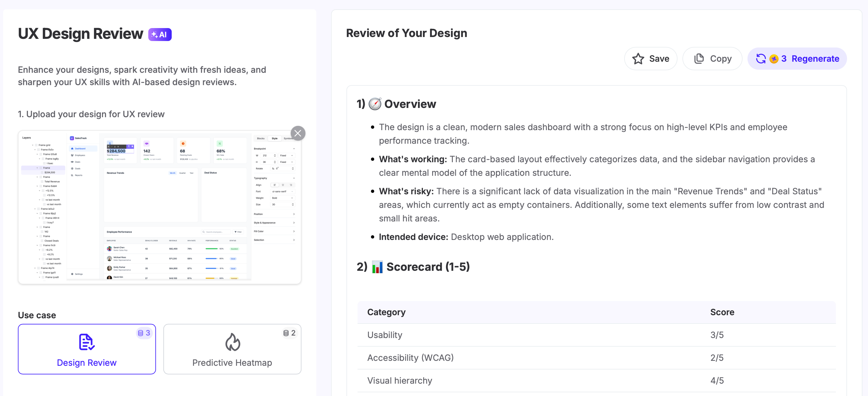Image resolution: width=868 pixels, height=396 pixels.
Task: Click the Regenerate refresh arrows icon
Action: click(x=760, y=59)
